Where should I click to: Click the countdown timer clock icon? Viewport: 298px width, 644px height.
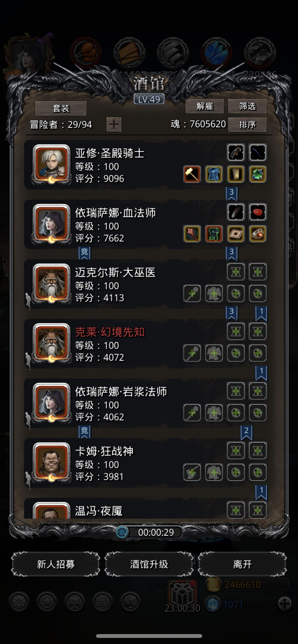(122, 532)
